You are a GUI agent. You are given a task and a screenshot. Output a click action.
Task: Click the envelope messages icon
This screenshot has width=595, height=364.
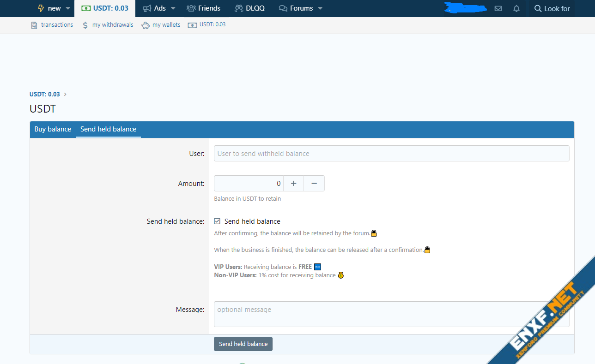498,8
